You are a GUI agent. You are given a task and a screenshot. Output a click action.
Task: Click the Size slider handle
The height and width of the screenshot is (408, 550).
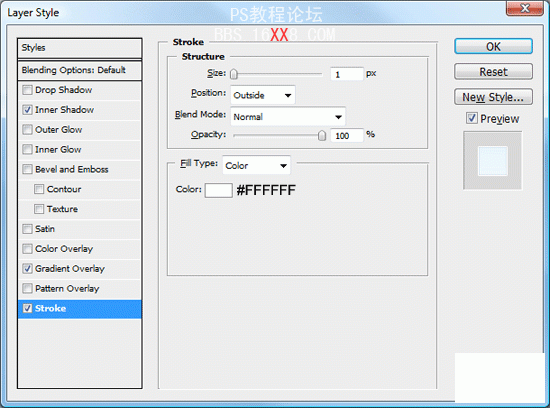pyautogui.click(x=234, y=74)
